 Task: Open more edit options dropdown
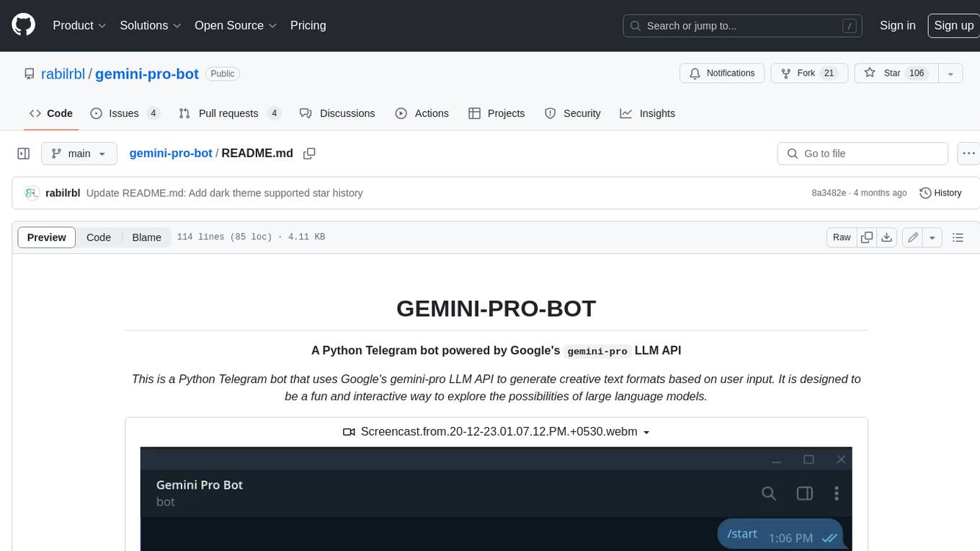point(932,237)
